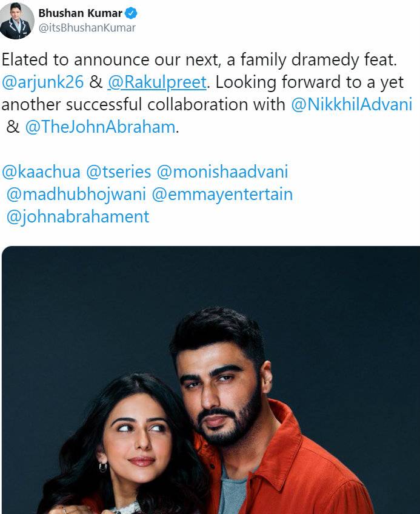Screen dimensions: 420x514
Task: Open the @Rakulpreet mention link
Action: coord(156,82)
